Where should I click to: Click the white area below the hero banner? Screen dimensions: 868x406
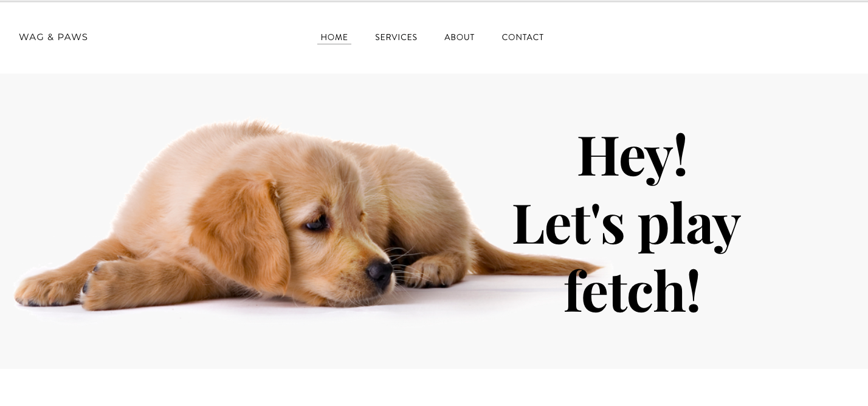click(434, 387)
